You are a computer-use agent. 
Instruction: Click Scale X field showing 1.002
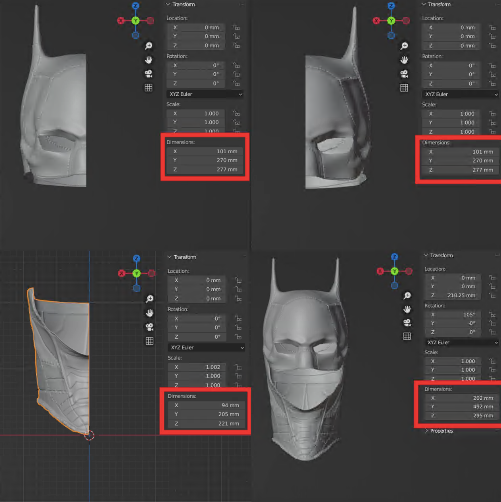197,367
